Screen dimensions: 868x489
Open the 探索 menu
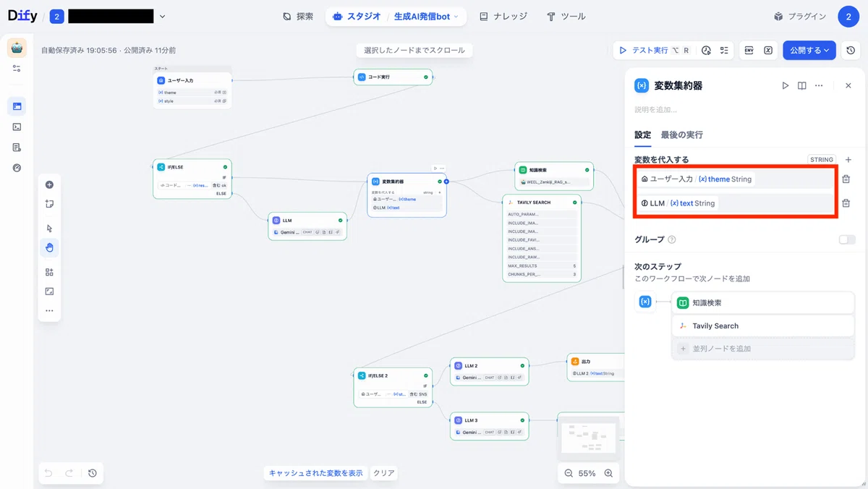(298, 16)
